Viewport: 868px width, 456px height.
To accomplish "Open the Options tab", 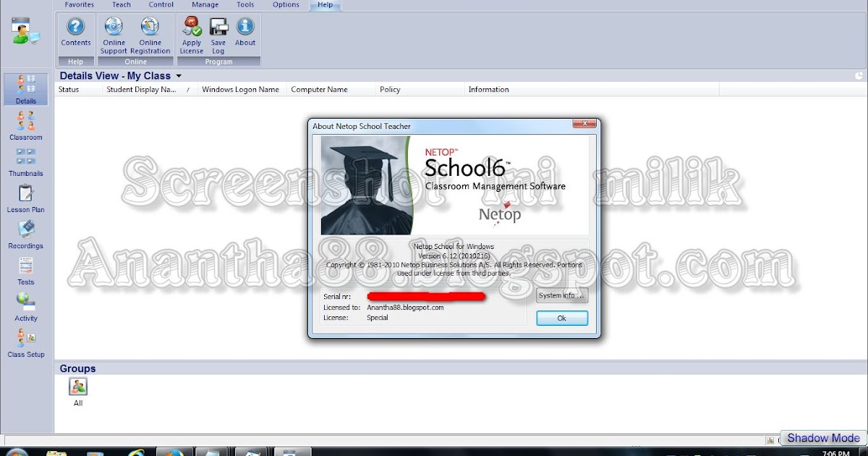I will (x=286, y=4).
